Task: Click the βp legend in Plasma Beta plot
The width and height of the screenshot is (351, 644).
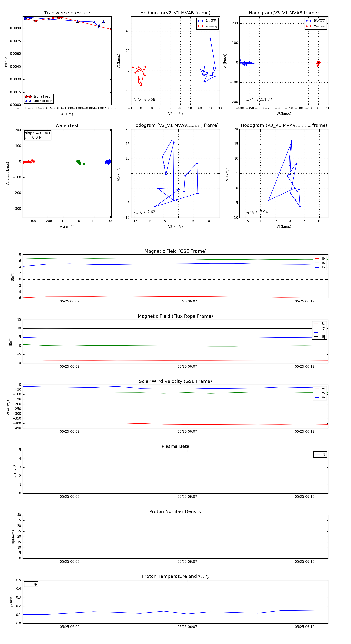Action: 320,454
